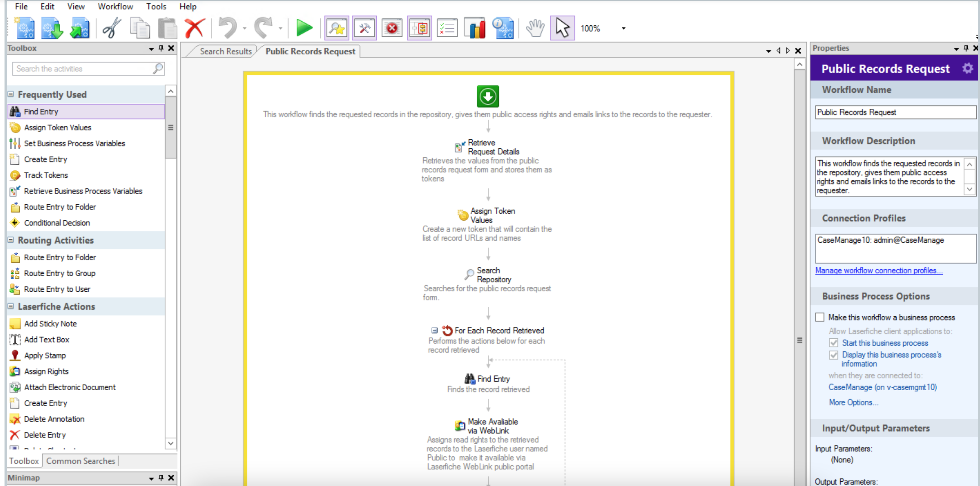The width and height of the screenshot is (980, 486).
Task: Click the Search the activities field
Action: 84,69
